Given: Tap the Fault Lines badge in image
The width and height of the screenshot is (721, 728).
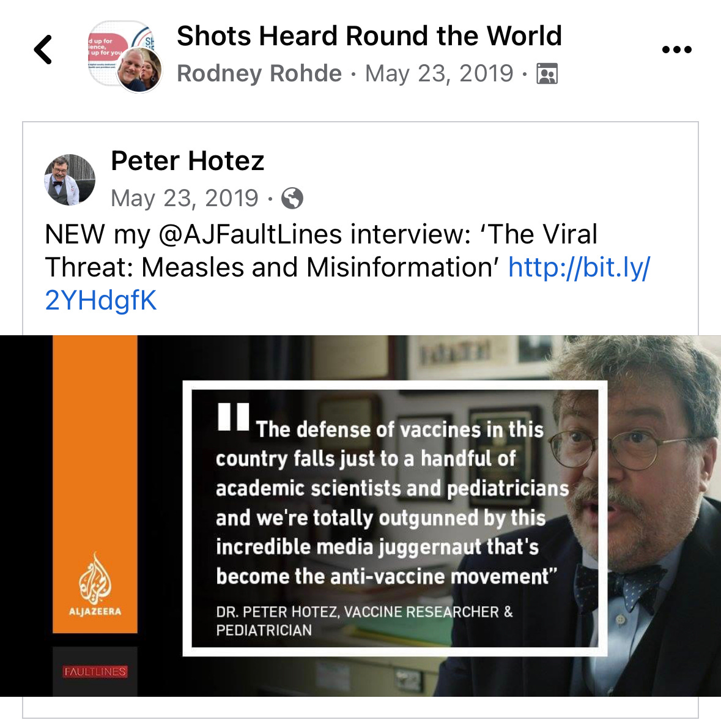Looking at the screenshot, I should [95, 671].
